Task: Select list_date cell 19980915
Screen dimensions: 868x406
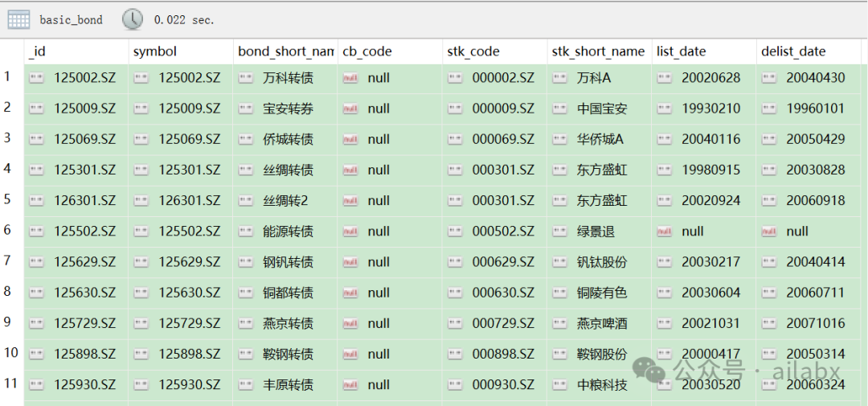Action: click(703, 170)
